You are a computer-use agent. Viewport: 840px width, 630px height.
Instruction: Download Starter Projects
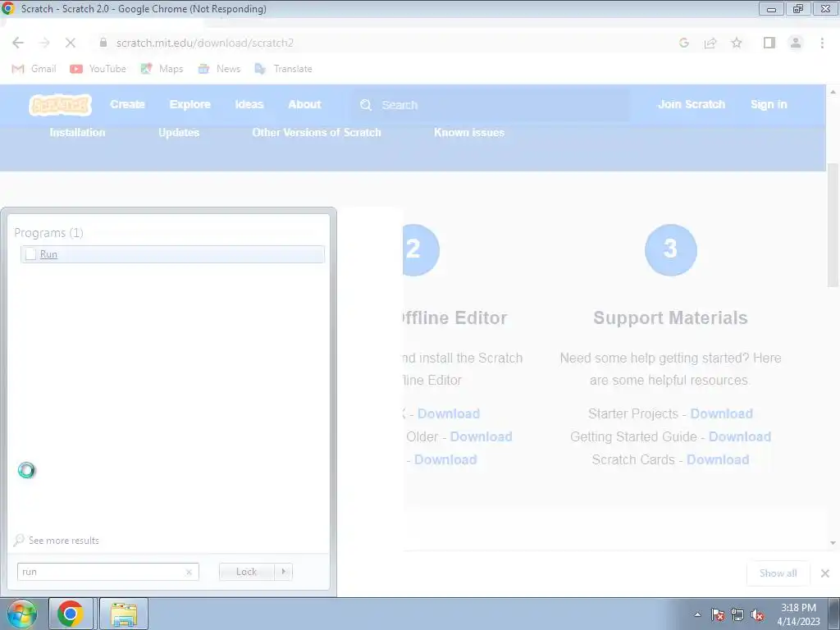[721, 413]
